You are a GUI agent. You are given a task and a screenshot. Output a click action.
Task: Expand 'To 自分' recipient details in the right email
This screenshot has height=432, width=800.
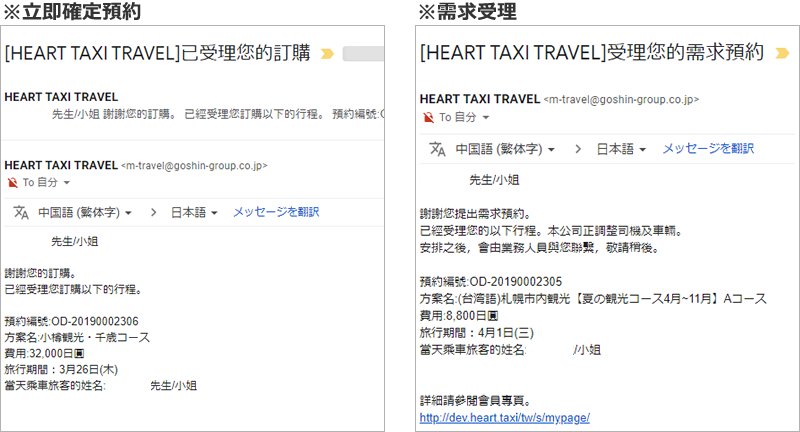point(486,118)
